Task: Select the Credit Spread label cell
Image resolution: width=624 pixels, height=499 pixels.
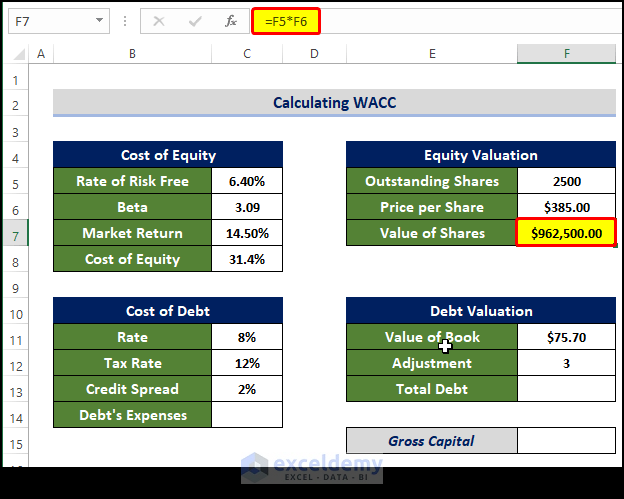Action: tap(133, 389)
